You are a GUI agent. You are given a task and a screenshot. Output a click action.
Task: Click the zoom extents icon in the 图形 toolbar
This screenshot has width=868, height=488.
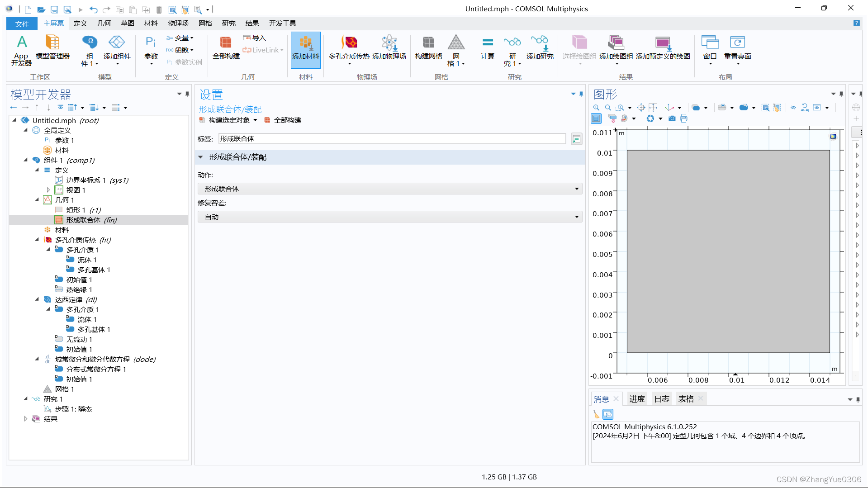641,108
